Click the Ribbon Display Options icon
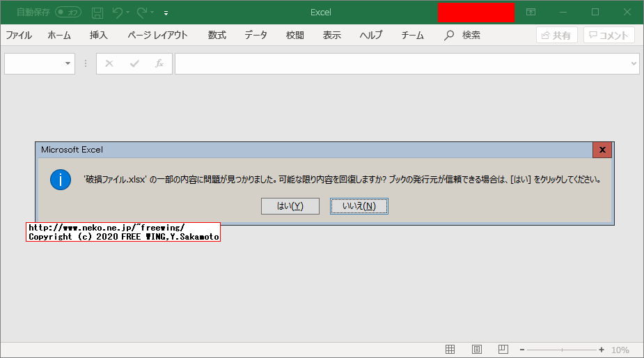Image resolution: width=644 pixels, height=358 pixels. pyautogui.click(x=531, y=12)
